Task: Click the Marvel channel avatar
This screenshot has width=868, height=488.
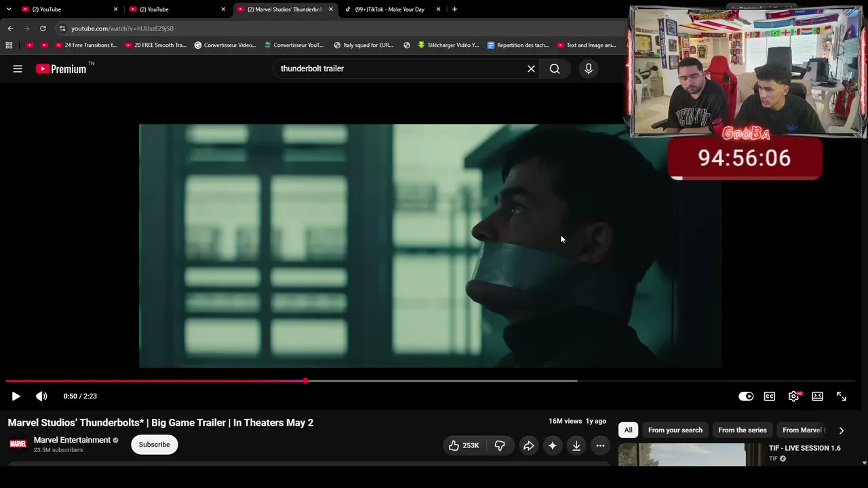Action: [18, 444]
